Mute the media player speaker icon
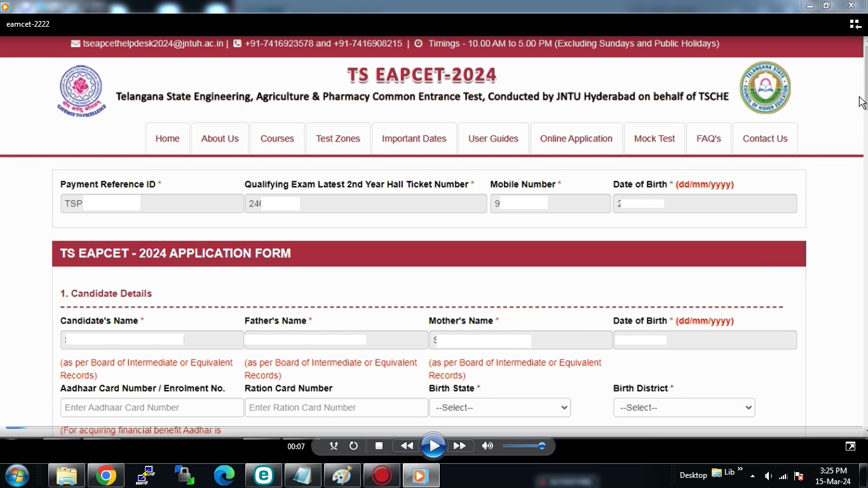The width and height of the screenshot is (868, 488). pos(487,446)
